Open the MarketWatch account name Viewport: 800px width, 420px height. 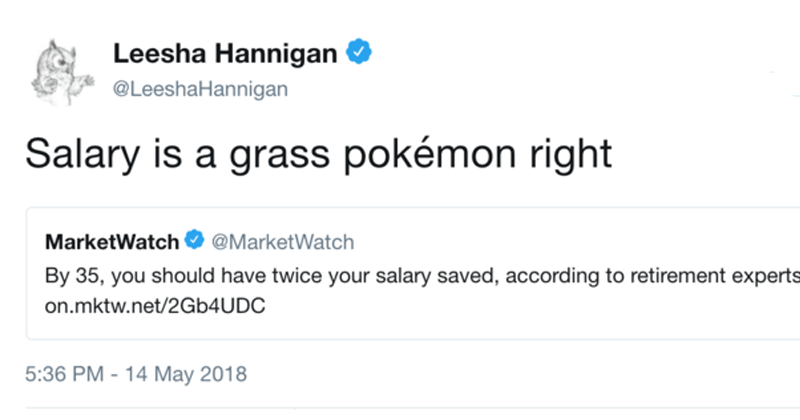point(112,241)
